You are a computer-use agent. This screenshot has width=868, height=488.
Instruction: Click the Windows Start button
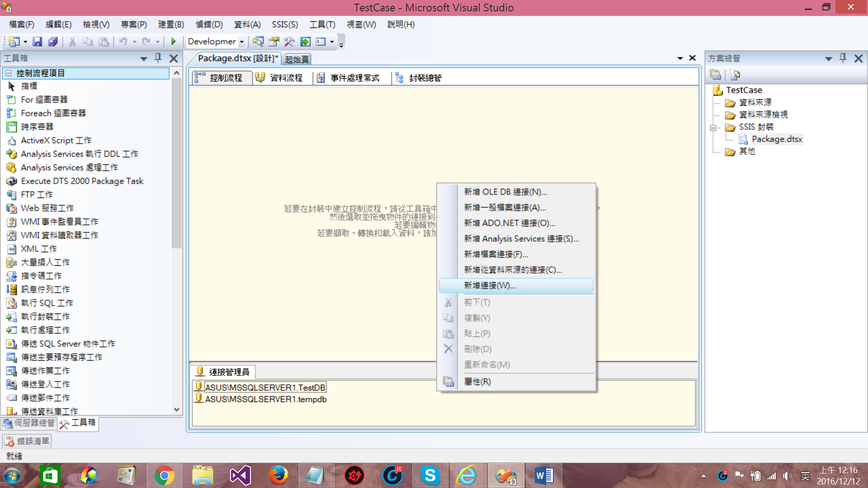[12, 475]
